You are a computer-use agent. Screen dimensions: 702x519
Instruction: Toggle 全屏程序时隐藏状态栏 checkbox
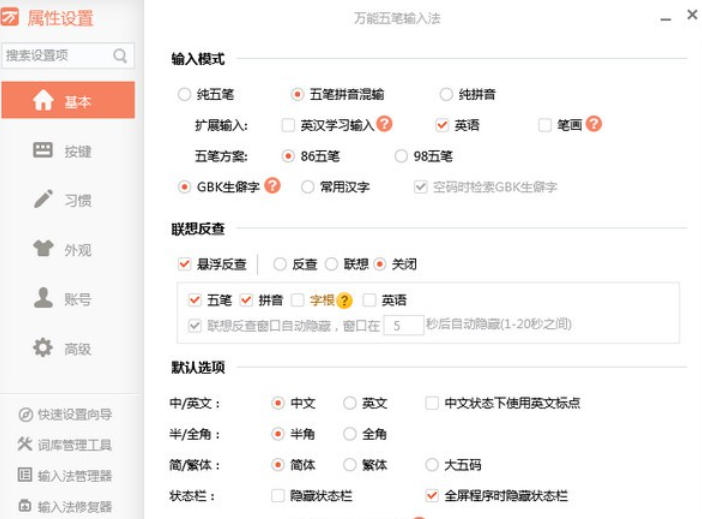point(432,496)
